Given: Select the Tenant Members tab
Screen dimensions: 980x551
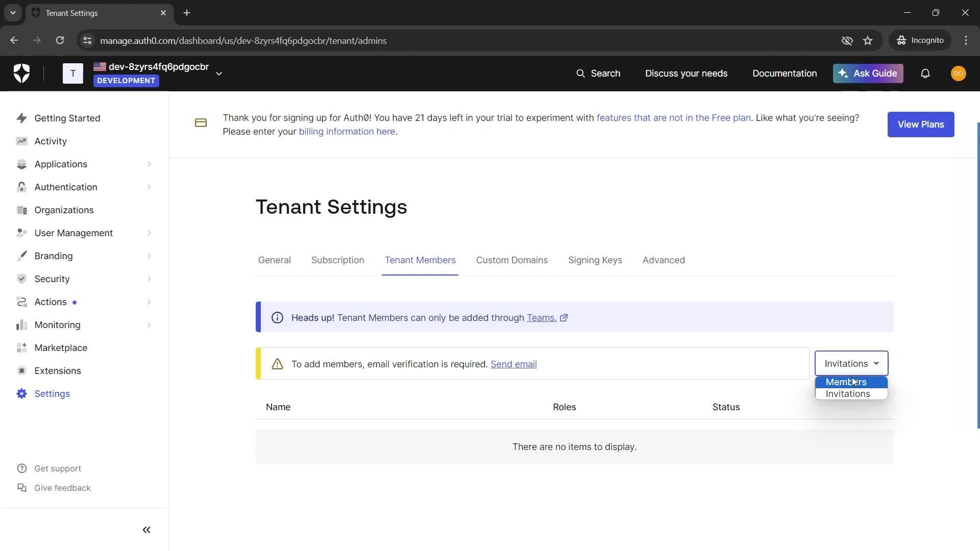Looking at the screenshot, I should 420,260.
